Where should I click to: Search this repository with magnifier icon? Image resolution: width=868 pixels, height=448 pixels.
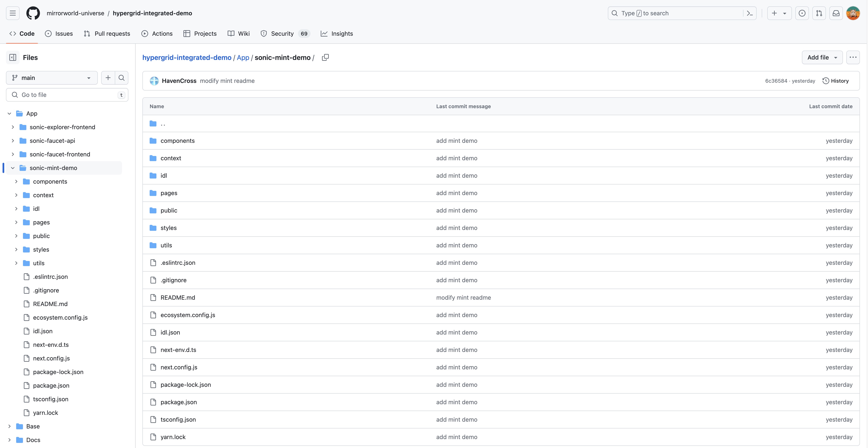[122, 78]
